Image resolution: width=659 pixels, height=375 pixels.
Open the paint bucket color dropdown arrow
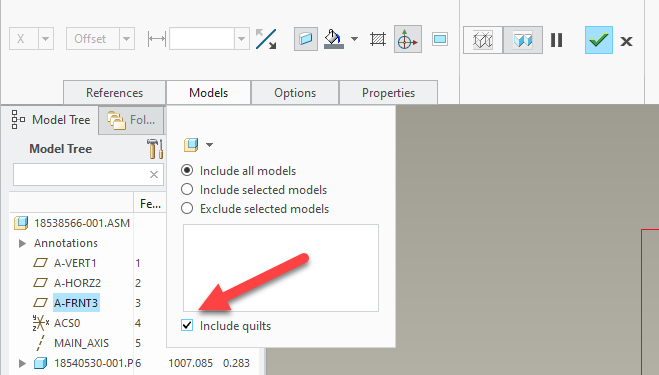[354, 39]
